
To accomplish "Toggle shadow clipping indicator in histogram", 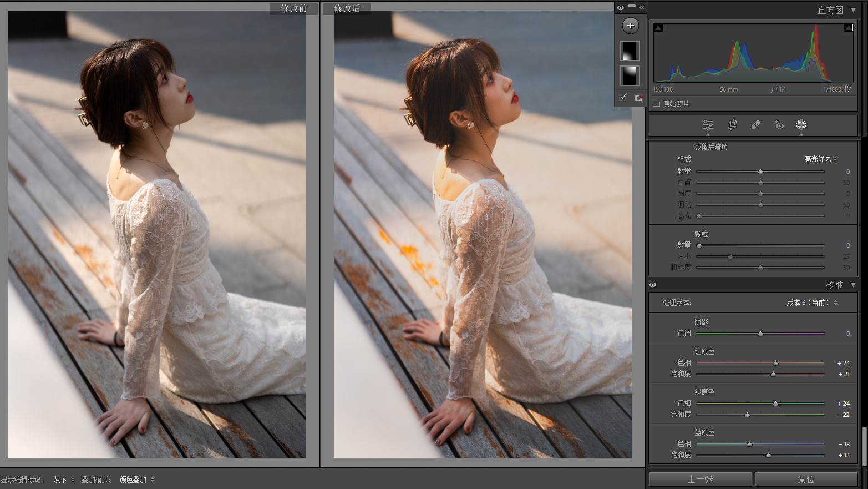I will pyautogui.click(x=658, y=28).
